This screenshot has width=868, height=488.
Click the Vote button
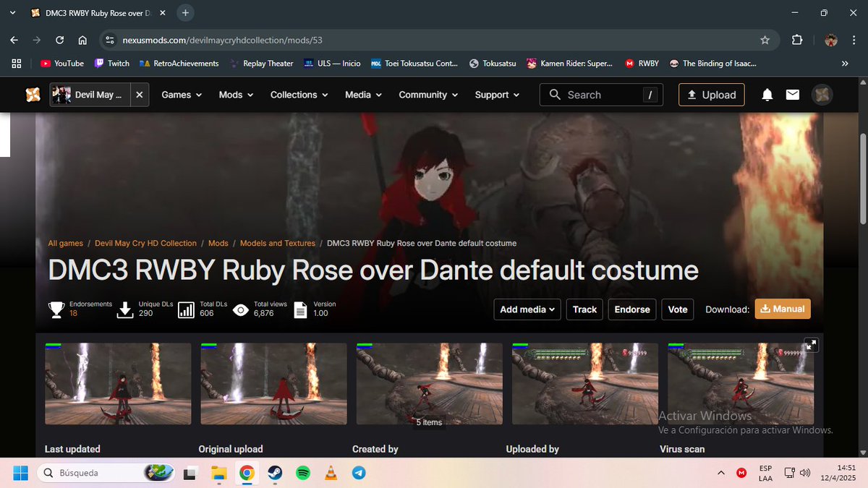point(678,309)
